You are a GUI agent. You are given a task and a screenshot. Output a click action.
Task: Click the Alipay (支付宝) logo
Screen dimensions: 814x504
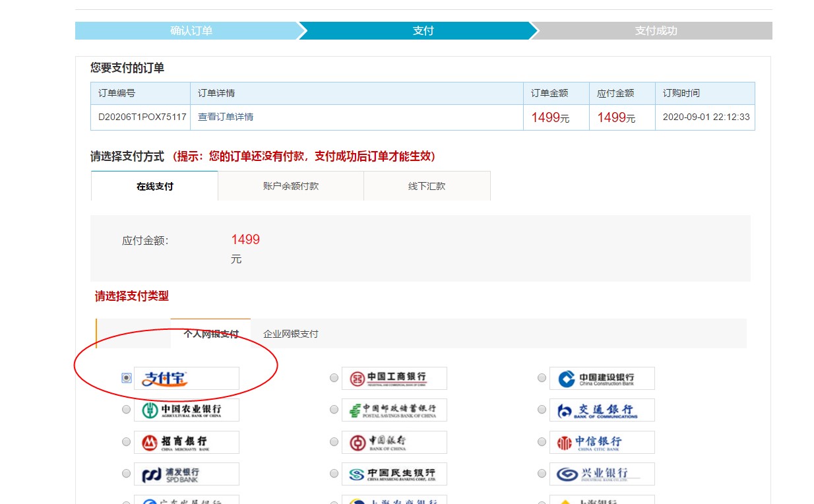[186, 378]
